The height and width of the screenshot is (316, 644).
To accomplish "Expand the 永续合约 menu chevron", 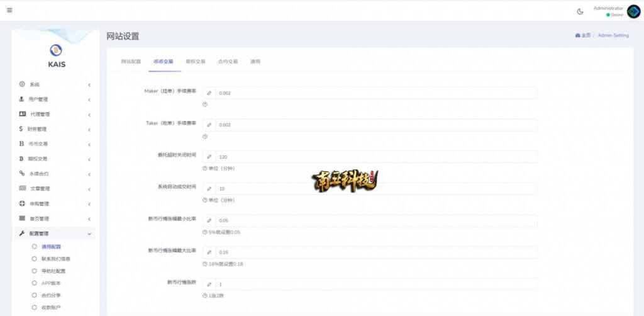I will pyautogui.click(x=89, y=174).
